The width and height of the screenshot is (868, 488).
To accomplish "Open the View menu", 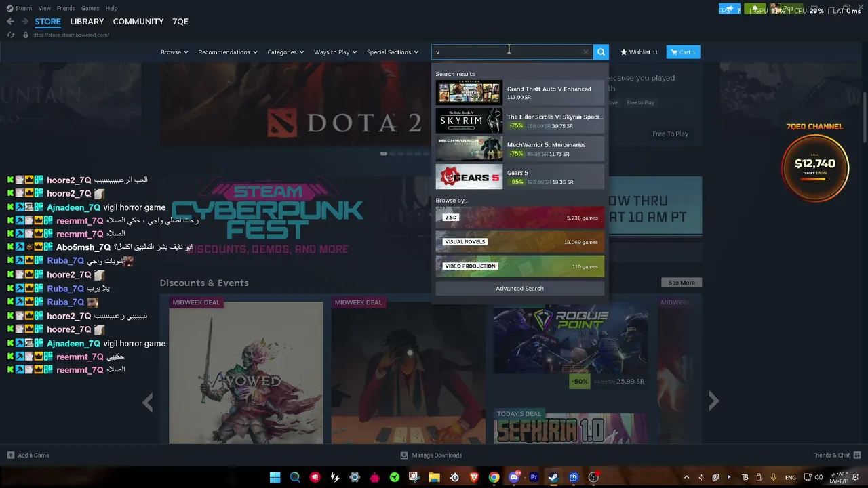I will [x=45, y=8].
